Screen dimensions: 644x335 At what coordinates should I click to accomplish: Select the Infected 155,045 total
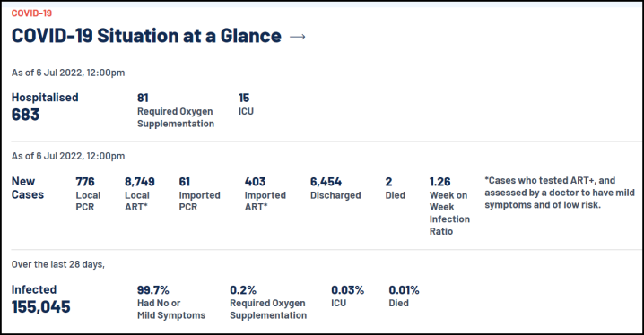[x=40, y=299]
